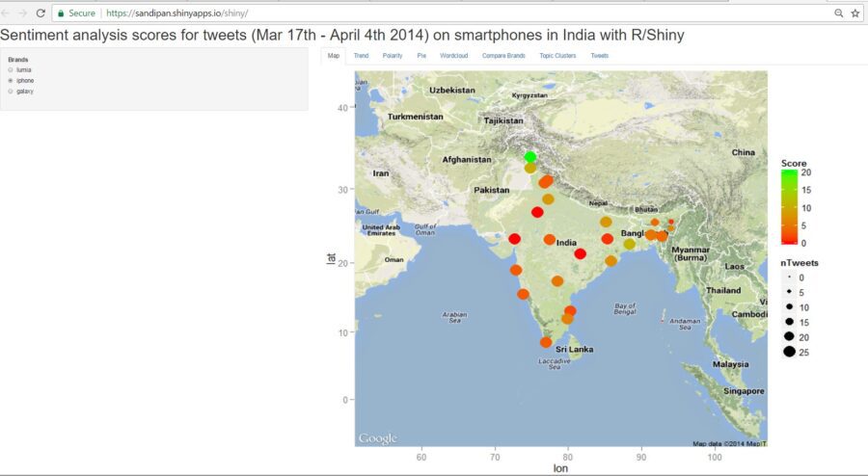Click the 'Arabian Sea' map label
868x476 pixels.
coord(454,317)
